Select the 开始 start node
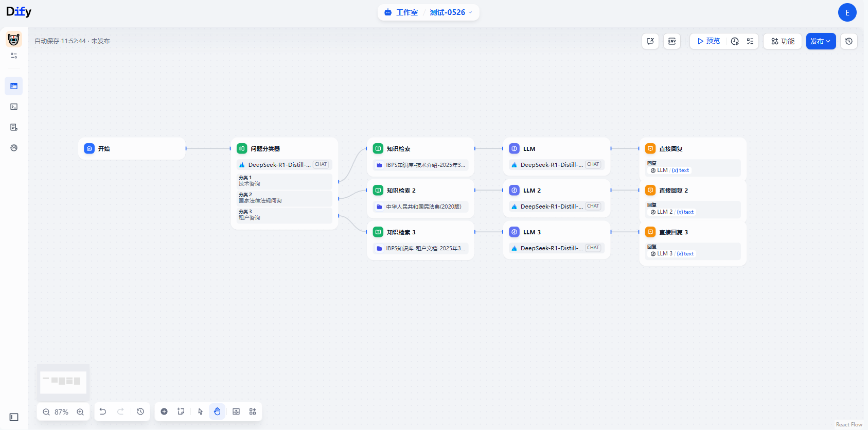Viewport: 868px width, 430px height. (132, 148)
